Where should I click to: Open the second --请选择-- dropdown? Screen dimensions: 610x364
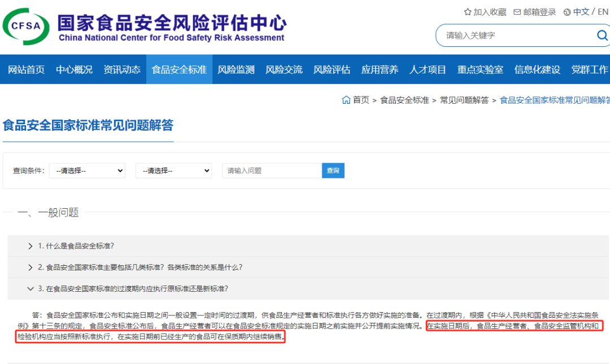[173, 170]
